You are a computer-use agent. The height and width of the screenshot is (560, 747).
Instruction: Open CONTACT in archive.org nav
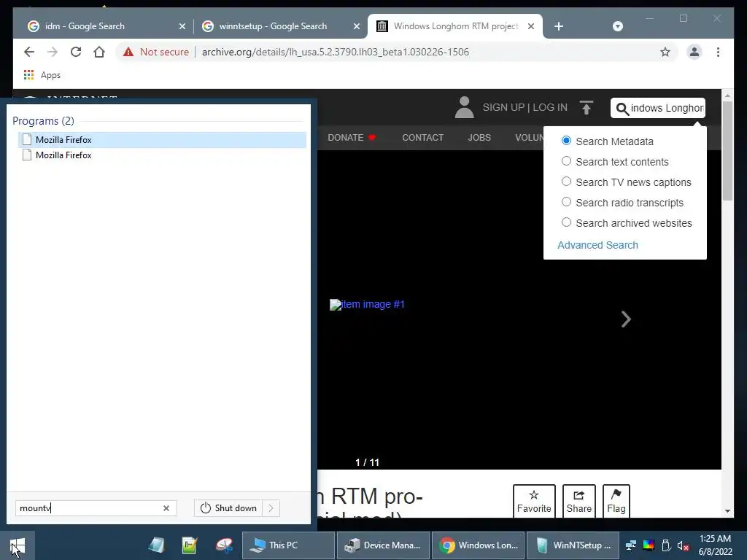[x=422, y=138]
